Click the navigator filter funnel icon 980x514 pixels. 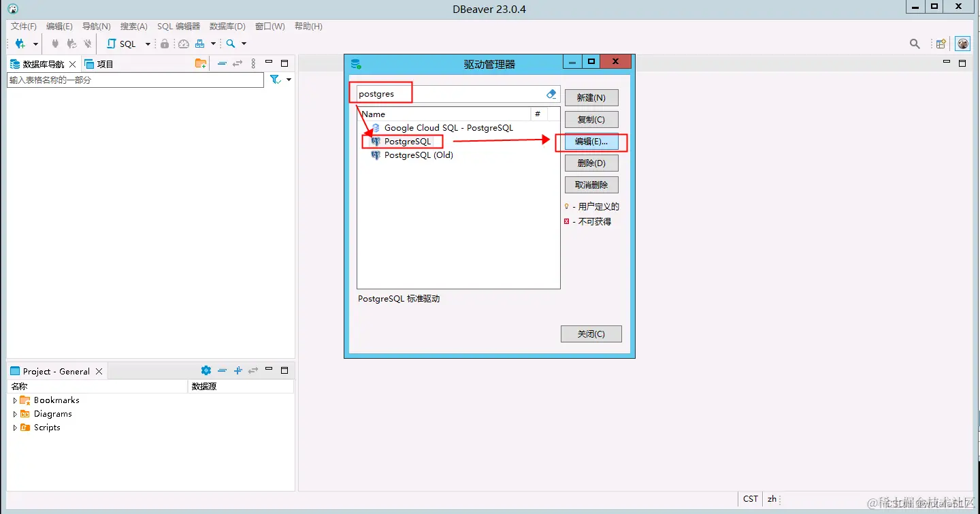point(275,80)
